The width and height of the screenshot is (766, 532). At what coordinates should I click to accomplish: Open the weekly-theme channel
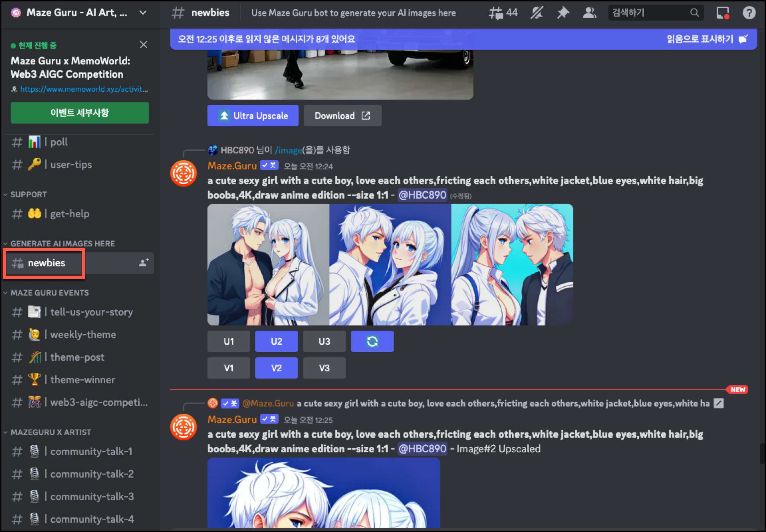pos(83,334)
